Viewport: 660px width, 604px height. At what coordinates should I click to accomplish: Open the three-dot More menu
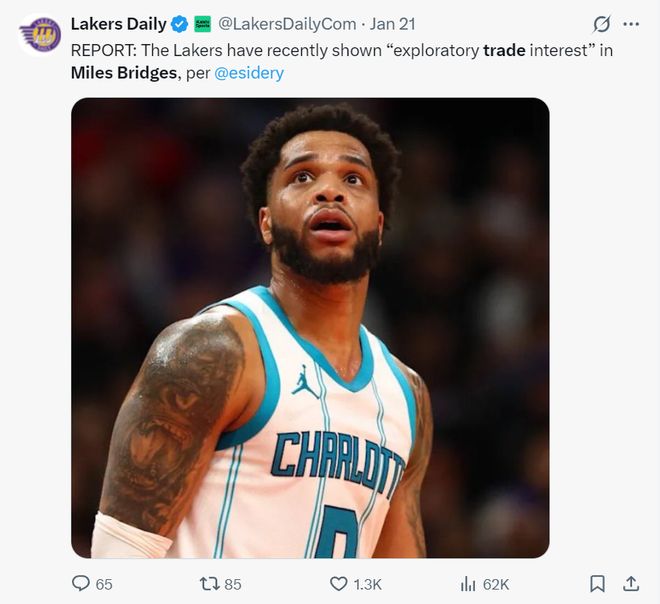(x=630, y=24)
